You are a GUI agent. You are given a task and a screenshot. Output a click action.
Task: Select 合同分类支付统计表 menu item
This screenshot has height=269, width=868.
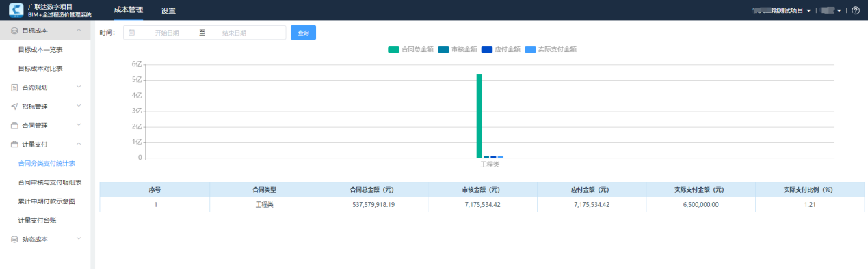47,164
